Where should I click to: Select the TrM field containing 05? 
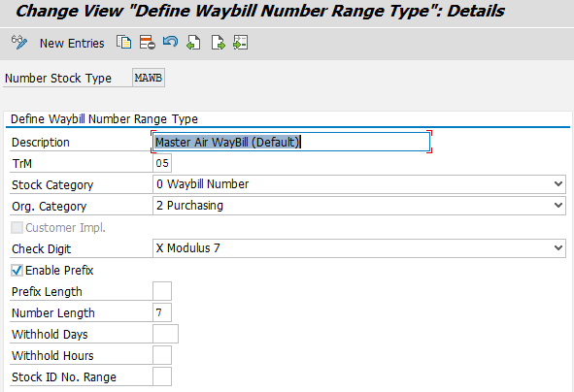162,163
